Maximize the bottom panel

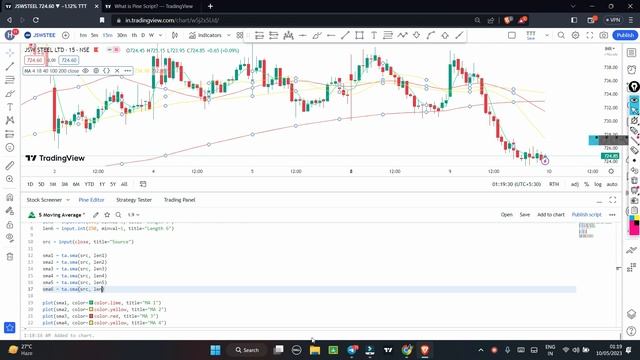coord(613,200)
